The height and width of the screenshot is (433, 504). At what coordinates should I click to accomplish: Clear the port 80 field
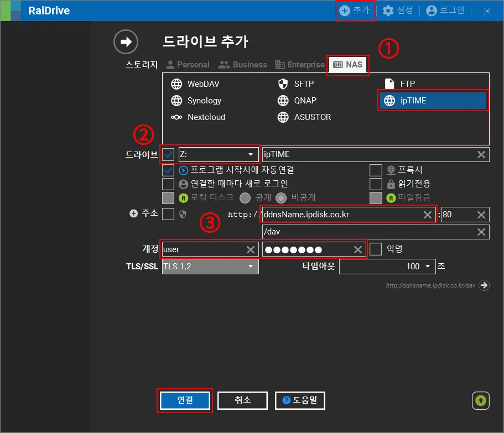[x=481, y=215]
